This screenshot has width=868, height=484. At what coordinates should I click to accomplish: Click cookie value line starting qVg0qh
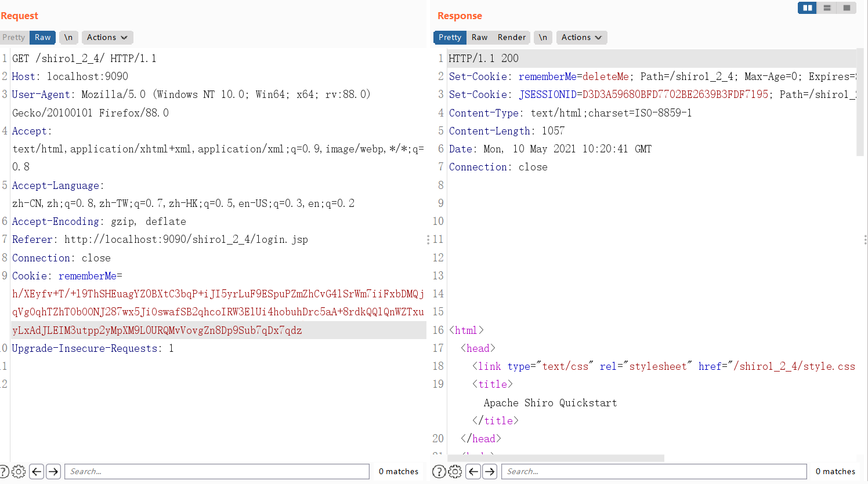pyautogui.click(x=218, y=312)
